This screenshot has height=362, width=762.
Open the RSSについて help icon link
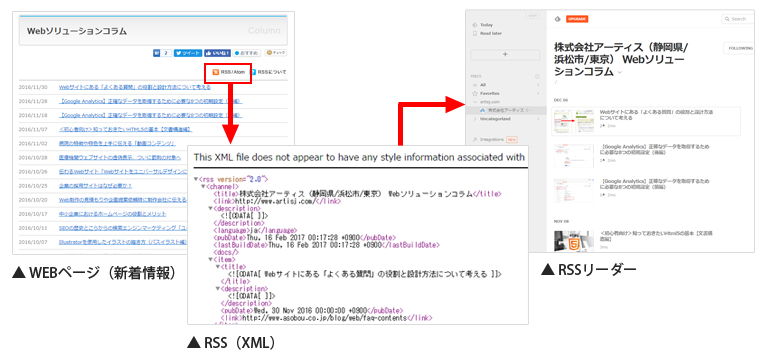click(x=253, y=72)
